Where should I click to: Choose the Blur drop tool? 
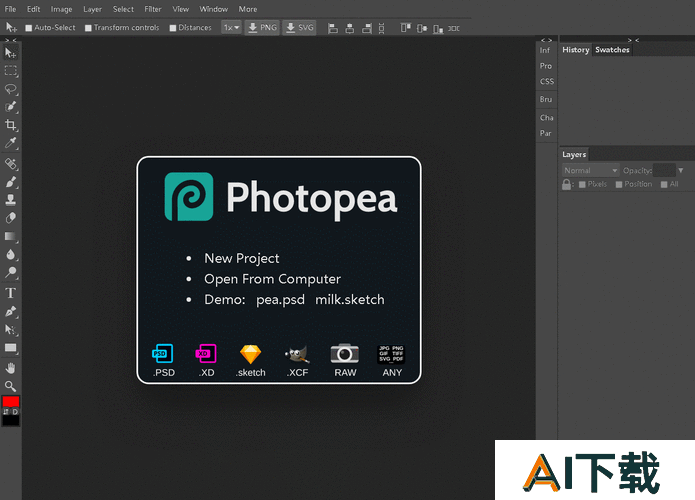[10, 254]
